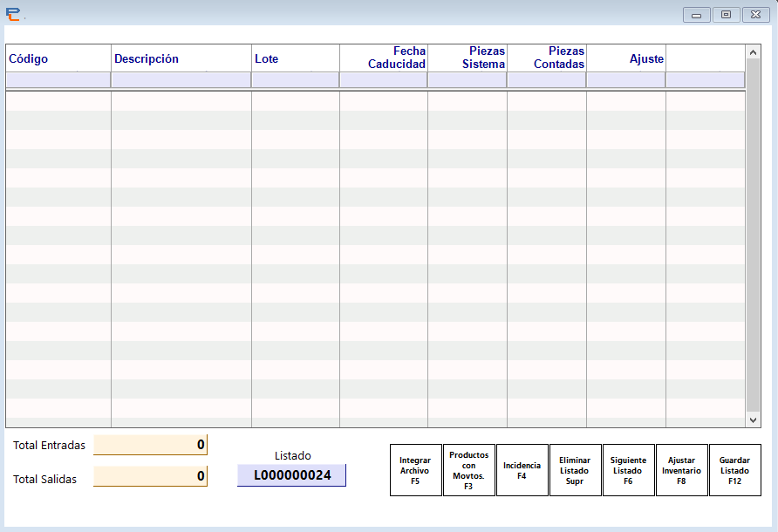Click the Fecha Caducidad column header

[384, 58]
